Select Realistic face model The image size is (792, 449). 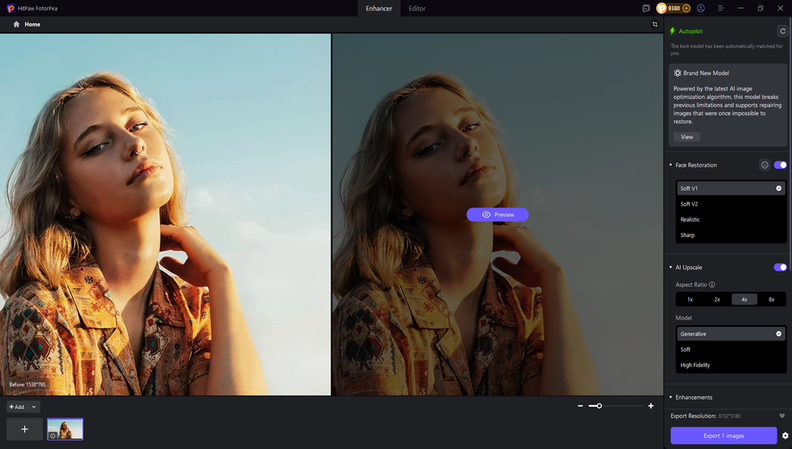[730, 220]
